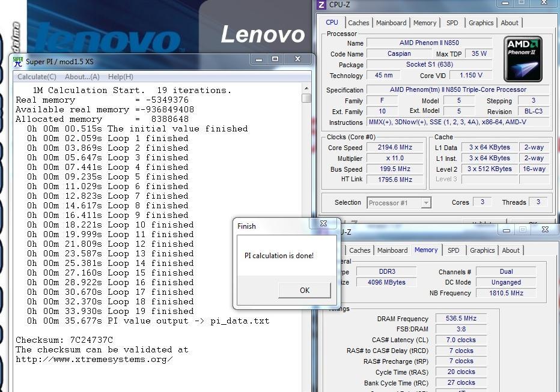
Task: Open Graphics tab in lower CPU-Z window
Action: click(x=482, y=250)
